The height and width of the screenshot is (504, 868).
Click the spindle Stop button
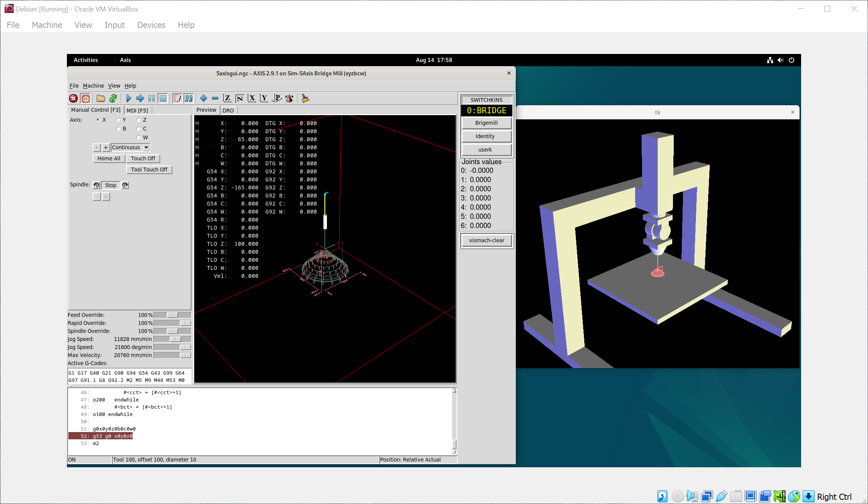(111, 185)
